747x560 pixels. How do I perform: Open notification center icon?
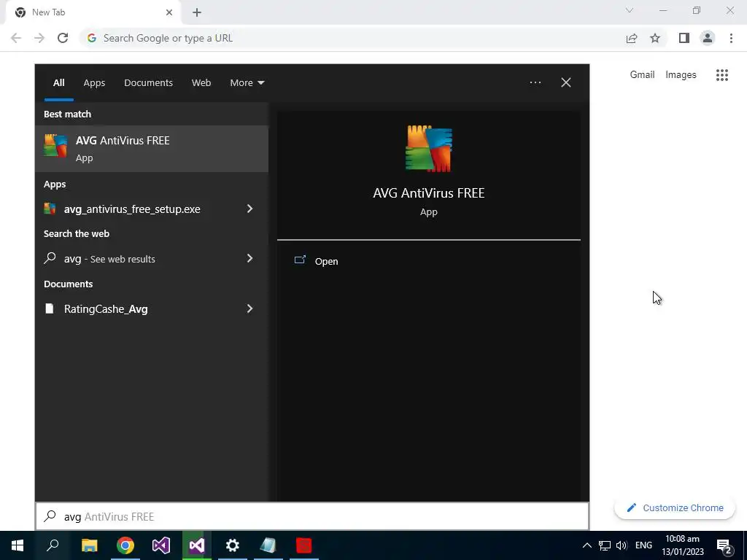tap(724, 545)
